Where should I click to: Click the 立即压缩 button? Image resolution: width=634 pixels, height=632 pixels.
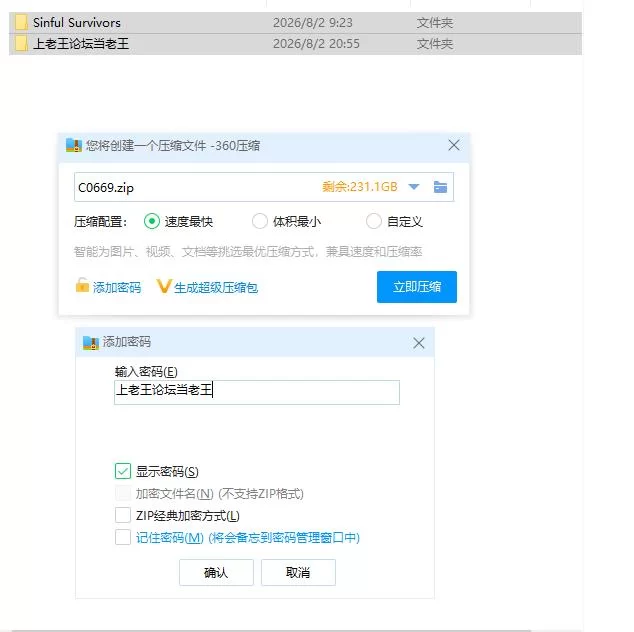click(x=417, y=287)
